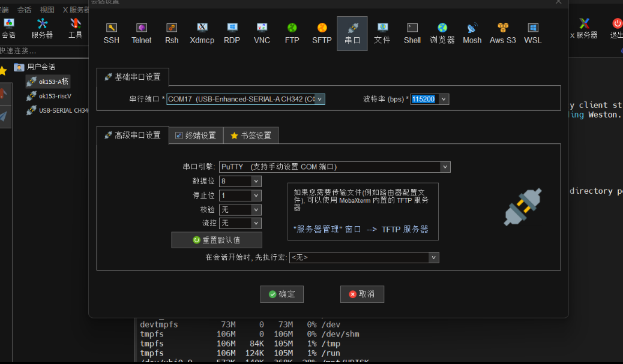Viewport: 623px width, 364px height.
Task: Select the USB-SERIAL CH34 session in sidebar
Action: [57, 110]
